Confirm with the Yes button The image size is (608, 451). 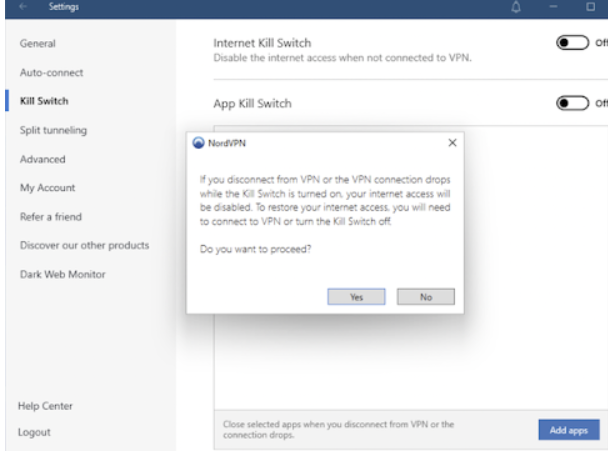tap(356, 297)
